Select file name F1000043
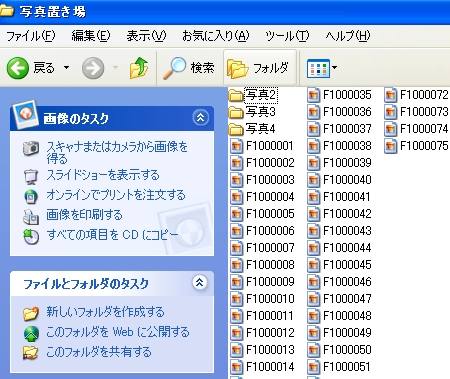Screen dimensions: 450x379 347,231
